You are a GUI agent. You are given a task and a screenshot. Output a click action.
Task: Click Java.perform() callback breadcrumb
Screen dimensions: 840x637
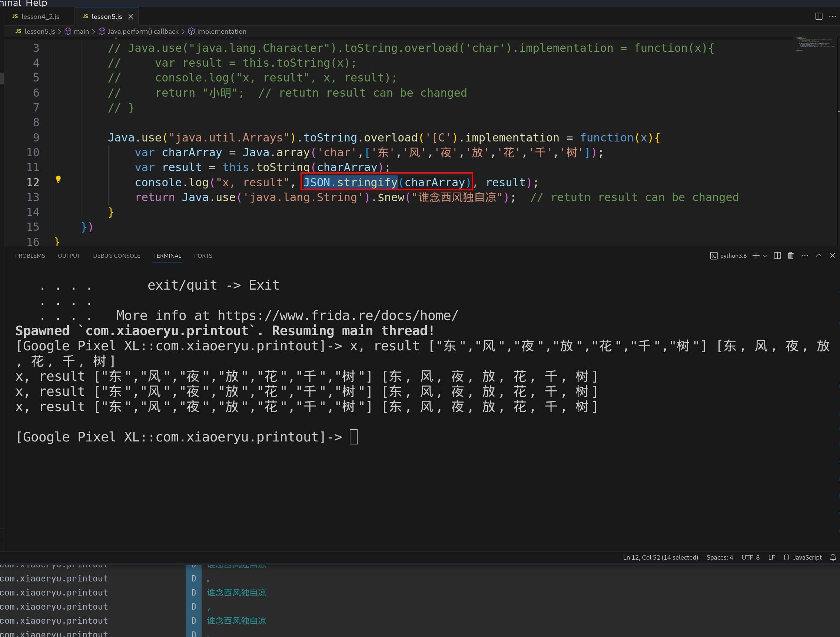(139, 31)
